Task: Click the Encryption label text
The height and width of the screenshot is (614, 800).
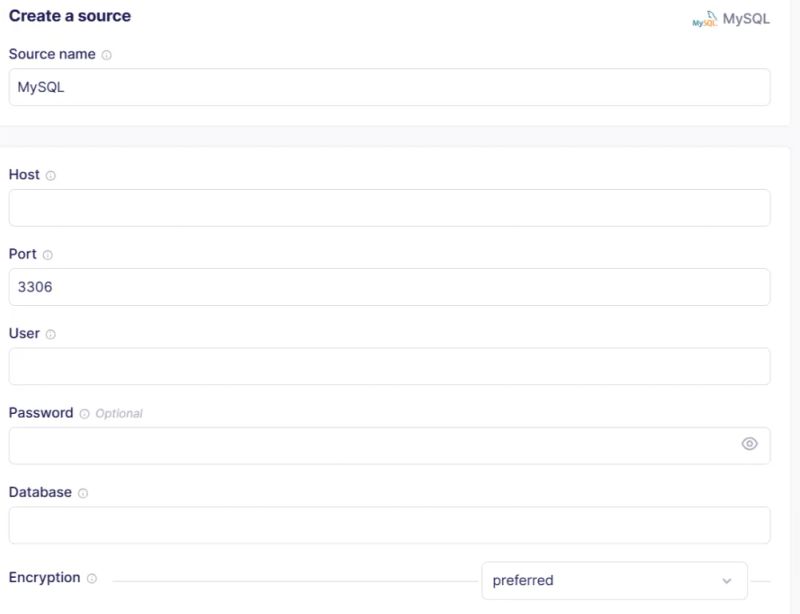Action: tap(44, 577)
